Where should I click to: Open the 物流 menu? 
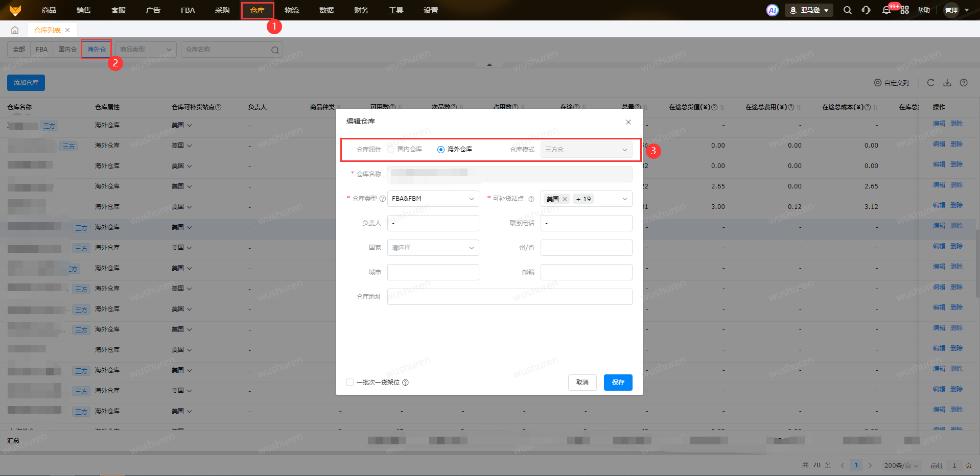292,10
